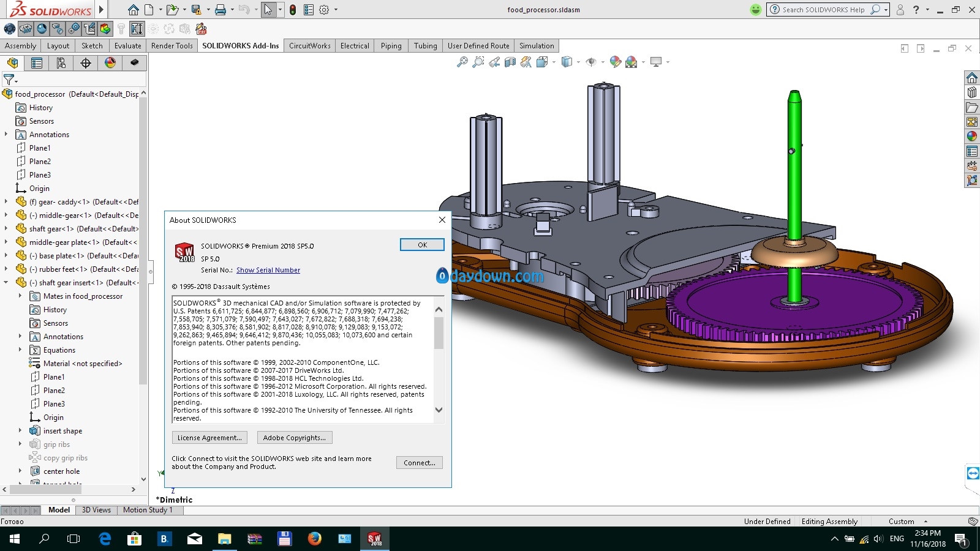Switch to the Evaluate ribbon tab
This screenshot has height=551, width=980.
point(127,46)
